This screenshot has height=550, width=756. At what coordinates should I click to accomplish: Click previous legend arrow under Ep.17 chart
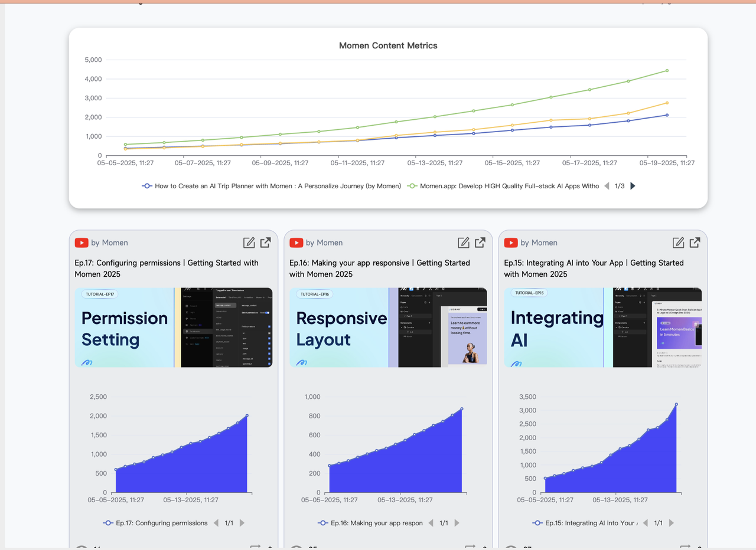coord(216,523)
